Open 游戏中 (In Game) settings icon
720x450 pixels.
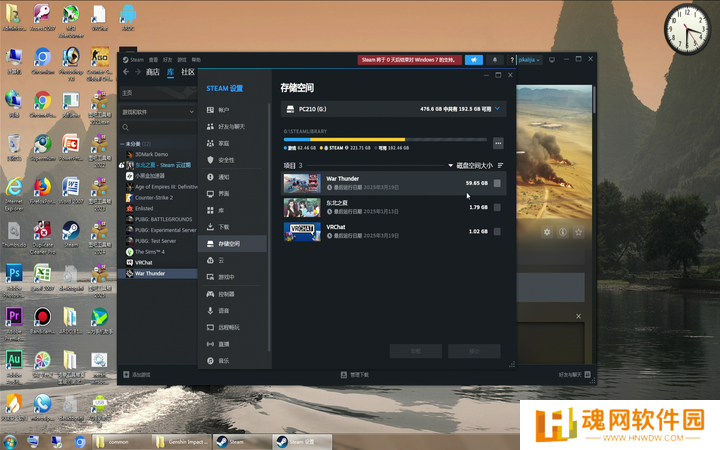pos(210,277)
